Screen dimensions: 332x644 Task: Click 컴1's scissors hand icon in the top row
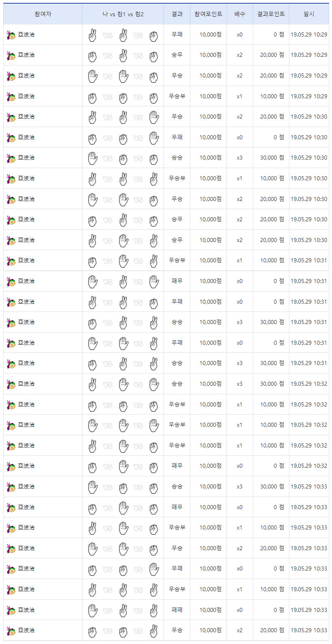(x=123, y=36)
